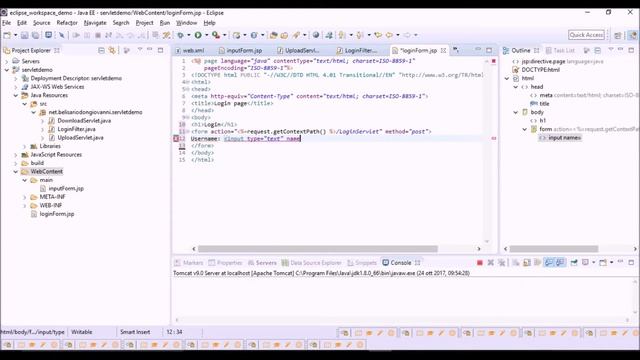Viewport: 640px width, 360px height.
Task: Maximize the editor area
Action: (489, 50)
